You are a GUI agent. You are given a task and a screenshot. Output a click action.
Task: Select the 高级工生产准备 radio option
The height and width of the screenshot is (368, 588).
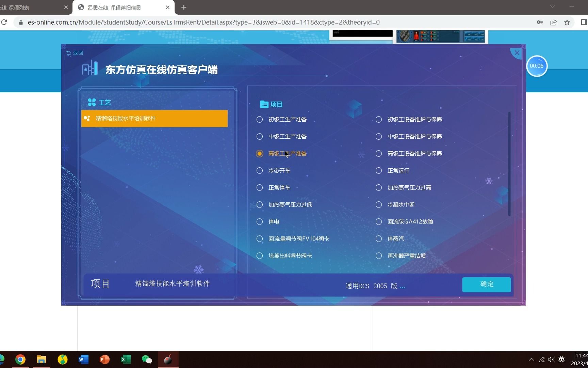[260, 154]
